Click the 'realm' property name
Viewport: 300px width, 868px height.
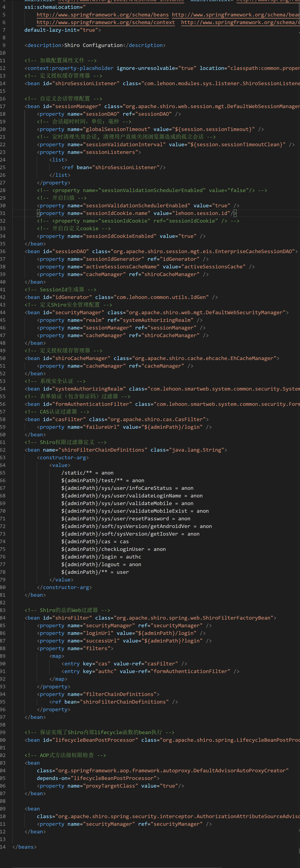[94, 320]
